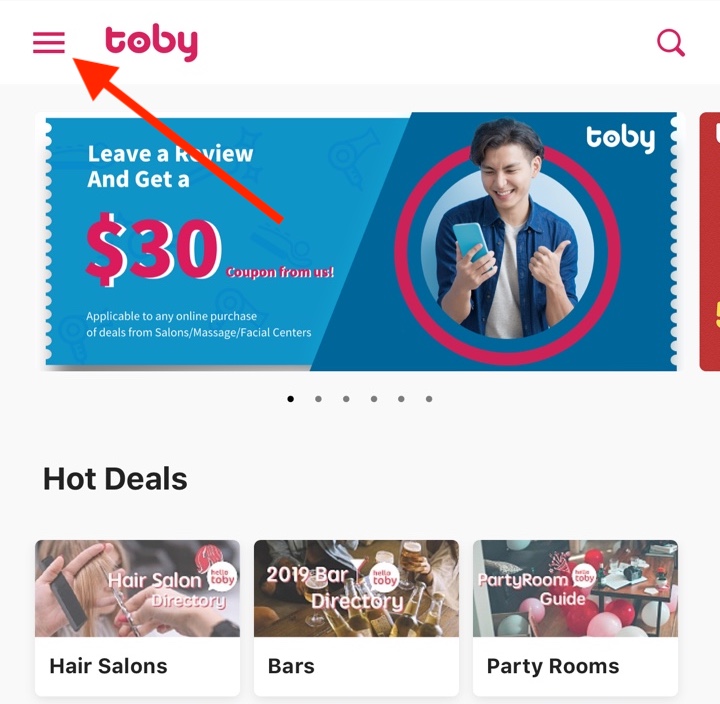Select the fourth carousel dot
This screenshot has height=704, width=720.
pyautogui.click(x=374, y=399)
